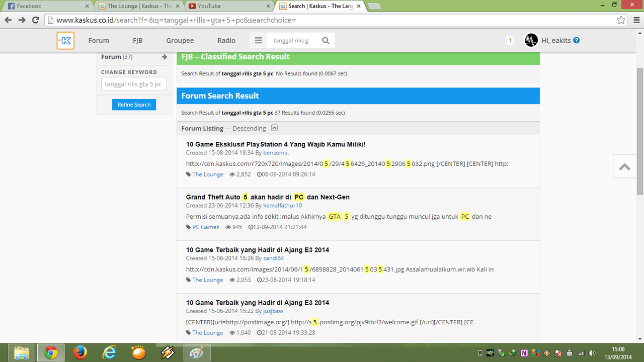Open thread Grand Theft Auto 5 akan hadir
644x362 pixels.
click(x=268, y=197)
